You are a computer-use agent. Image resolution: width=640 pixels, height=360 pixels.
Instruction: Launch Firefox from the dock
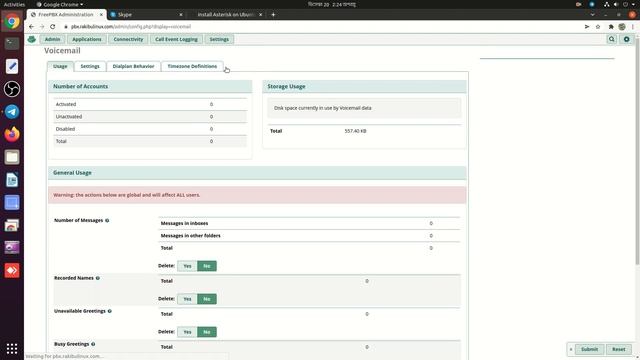(x=12, y=134)
